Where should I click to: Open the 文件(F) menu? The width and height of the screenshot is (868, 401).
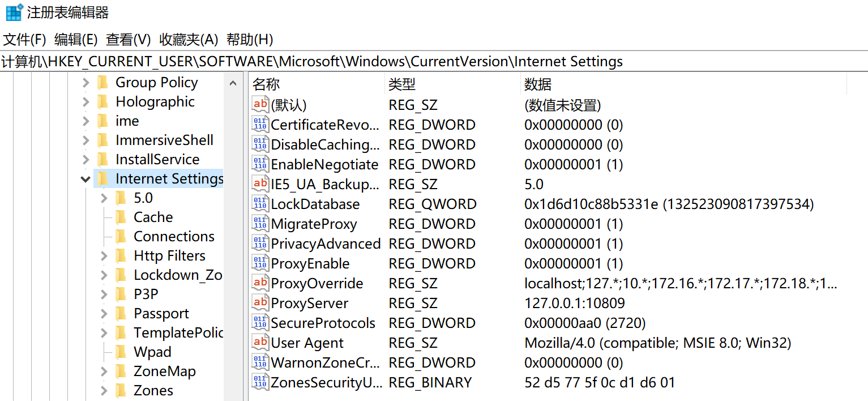coord(24,40)
